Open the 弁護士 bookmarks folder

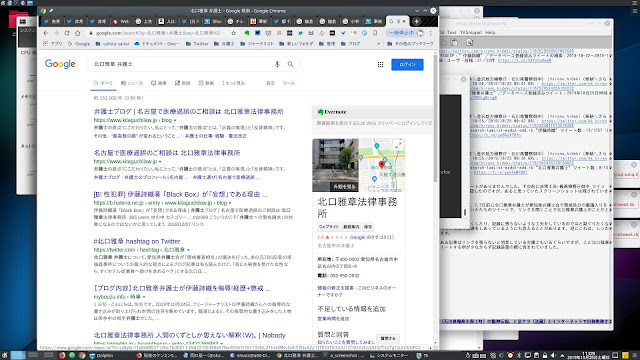click(x=224, y=43)
